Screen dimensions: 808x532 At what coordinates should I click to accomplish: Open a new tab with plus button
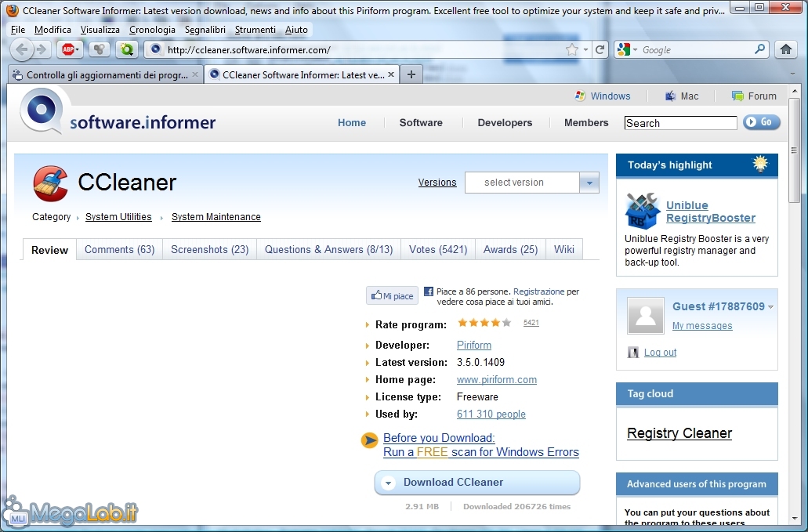pos(411,74)
